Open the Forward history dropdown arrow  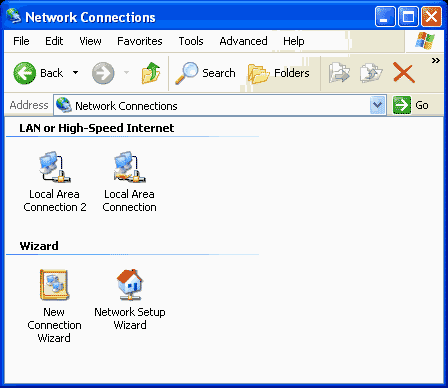126,73
